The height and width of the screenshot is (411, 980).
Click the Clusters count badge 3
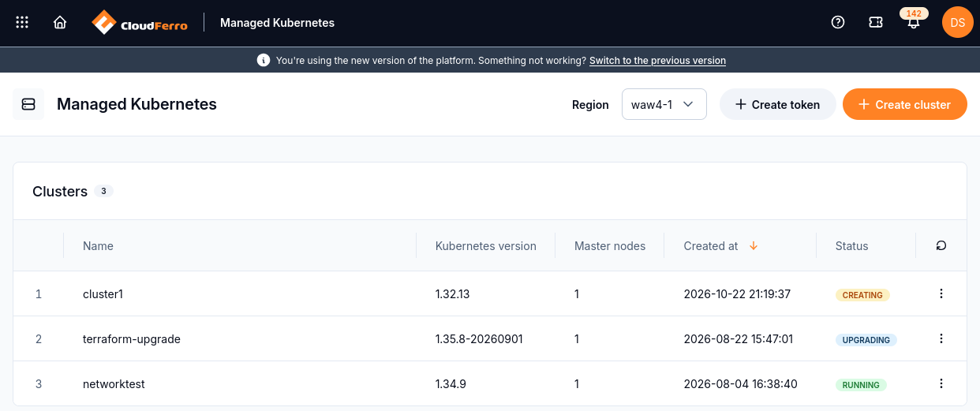103,191
